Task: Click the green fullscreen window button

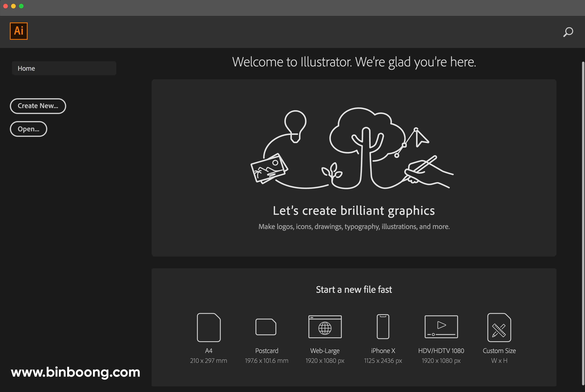Action: [21, 6]
